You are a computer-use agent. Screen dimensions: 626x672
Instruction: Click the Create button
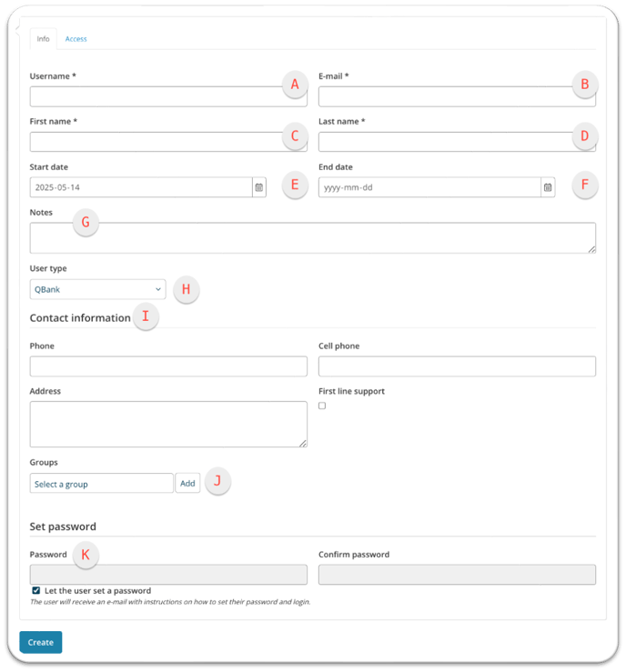(x=41, y=642)
